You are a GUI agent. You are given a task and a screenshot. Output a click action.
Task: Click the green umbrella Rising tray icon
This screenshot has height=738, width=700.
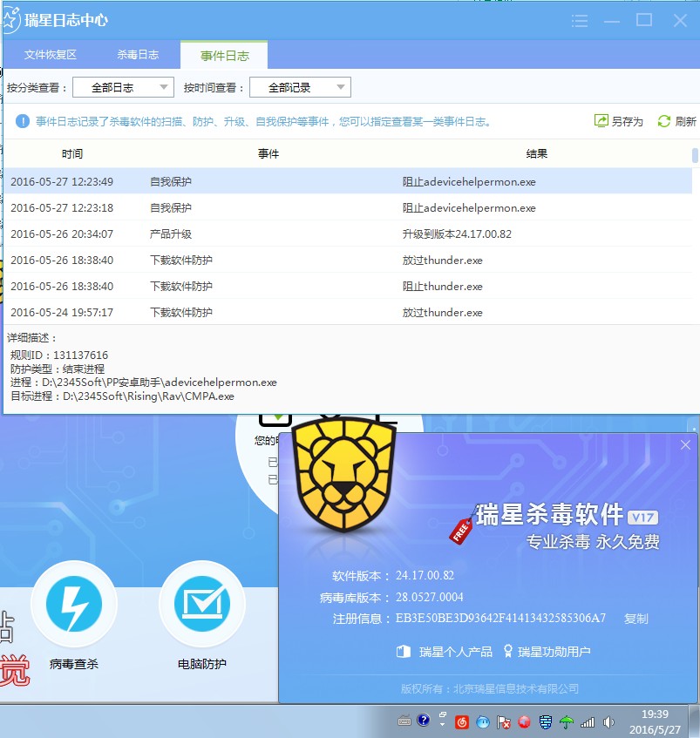tap(567, 722)
